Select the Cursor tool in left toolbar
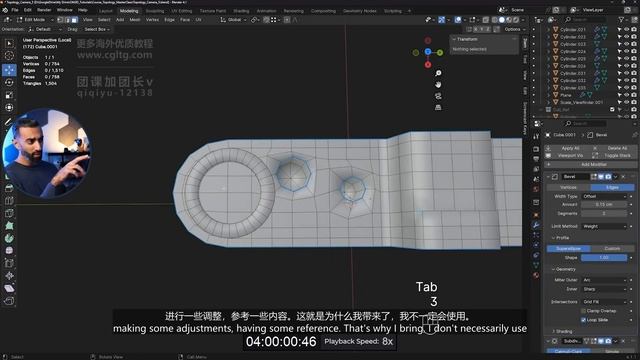640x360 pixels. coord(9,56)
